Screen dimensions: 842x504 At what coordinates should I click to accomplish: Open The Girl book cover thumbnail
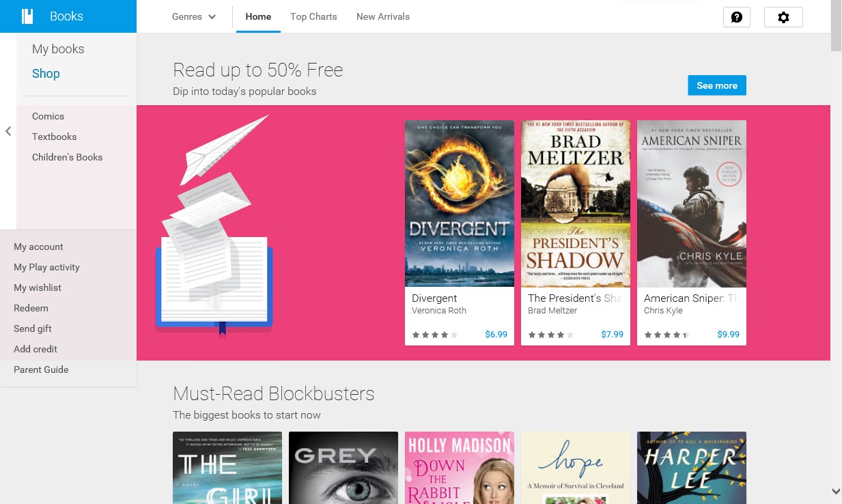pyautogui.click(x=227, y=468)
